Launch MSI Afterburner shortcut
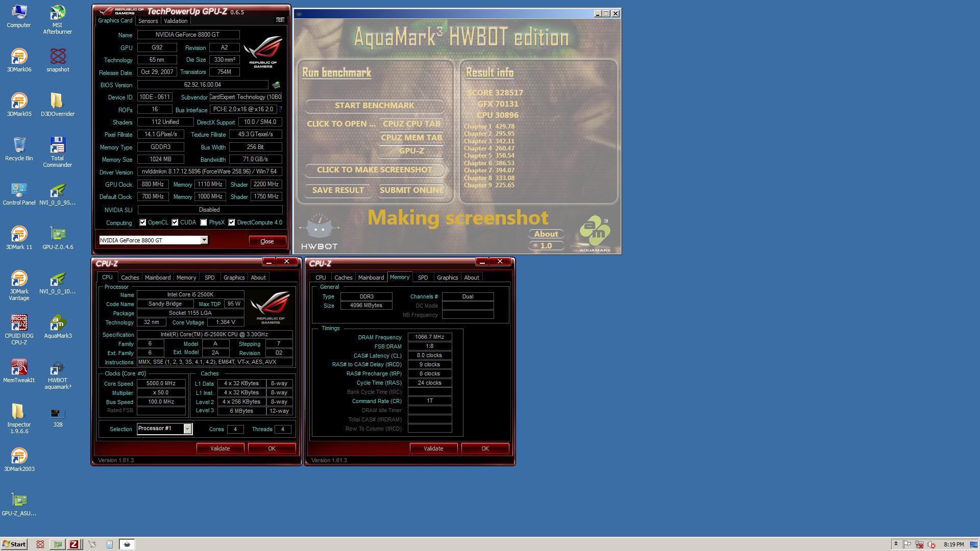The height and width of the screenshot is (551, 980). [57, 19]
